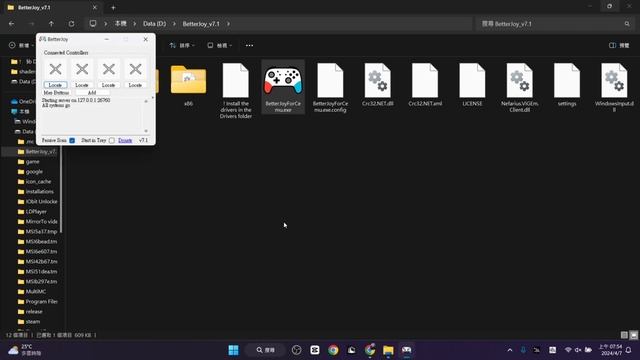Viewport: 640px width, 360px height.
Task: Open the View dropdown in the toolbar
Action: (x=220, y=45)
